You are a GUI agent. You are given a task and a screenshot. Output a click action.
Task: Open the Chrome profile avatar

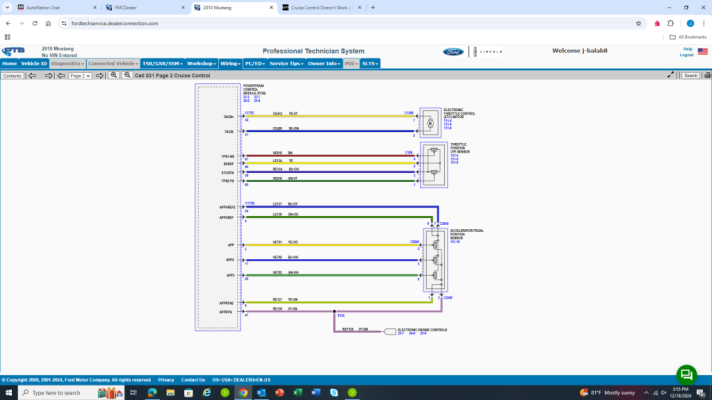click(690, 23)
